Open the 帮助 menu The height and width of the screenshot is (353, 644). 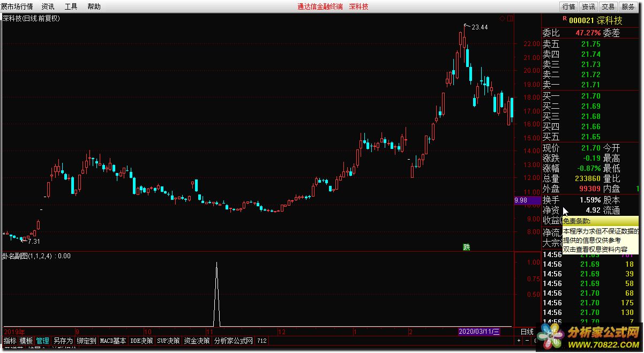(x=94, y=6)
